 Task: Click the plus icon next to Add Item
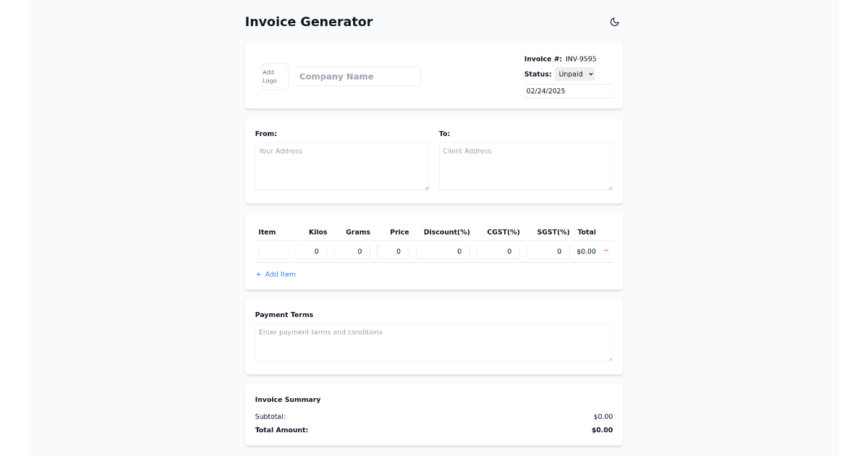tap(258, 274)
